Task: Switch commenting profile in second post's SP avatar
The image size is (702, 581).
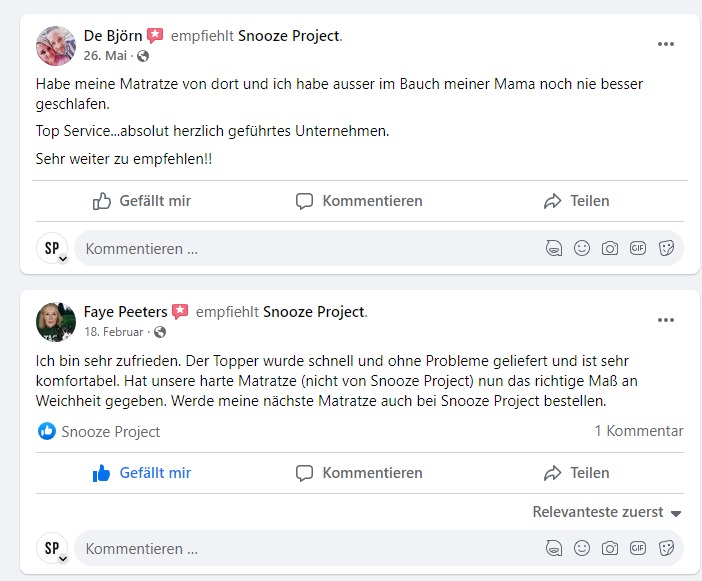Action: (52, 548)
